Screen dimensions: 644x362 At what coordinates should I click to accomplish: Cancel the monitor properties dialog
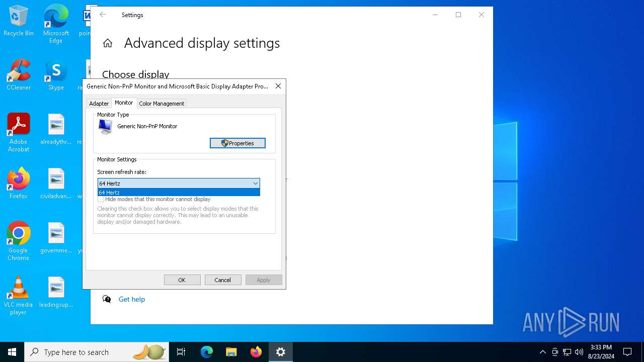tap(223, 280)
